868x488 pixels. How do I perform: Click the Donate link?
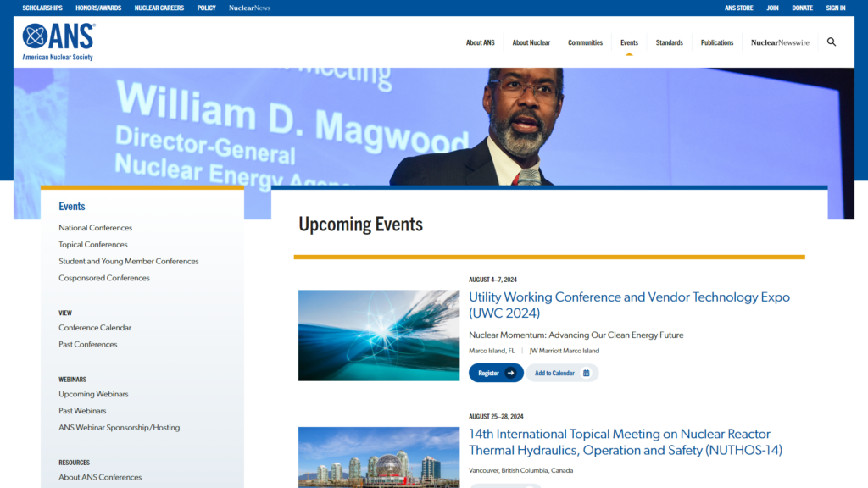(x=802, y=8)
